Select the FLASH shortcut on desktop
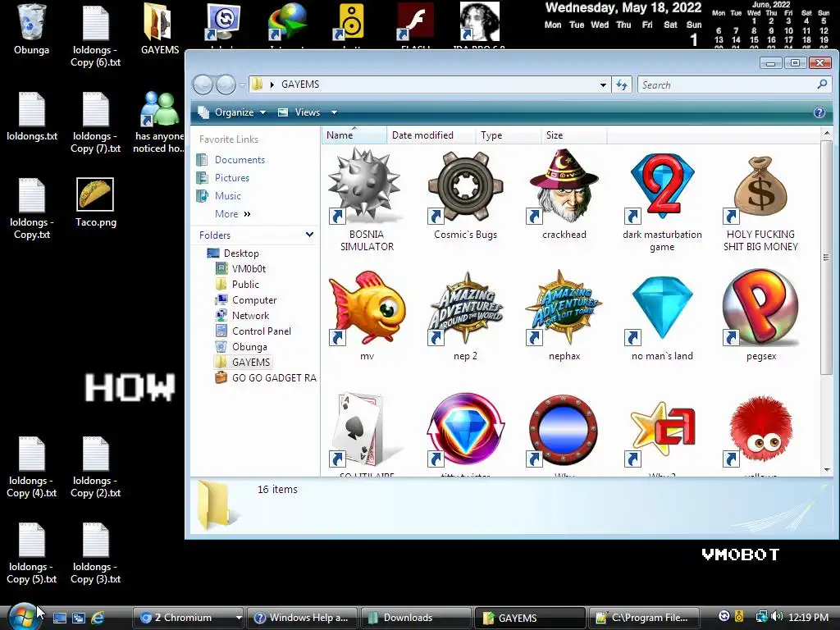The image size is (840, 630). pyautogui.click(x=415, y=24)
